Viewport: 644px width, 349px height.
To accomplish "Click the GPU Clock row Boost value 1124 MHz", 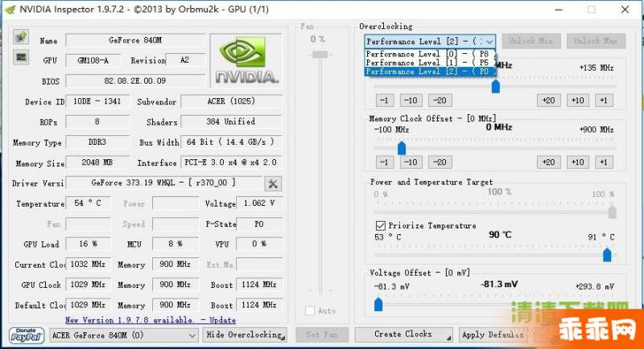I will [x=259, y=285].
